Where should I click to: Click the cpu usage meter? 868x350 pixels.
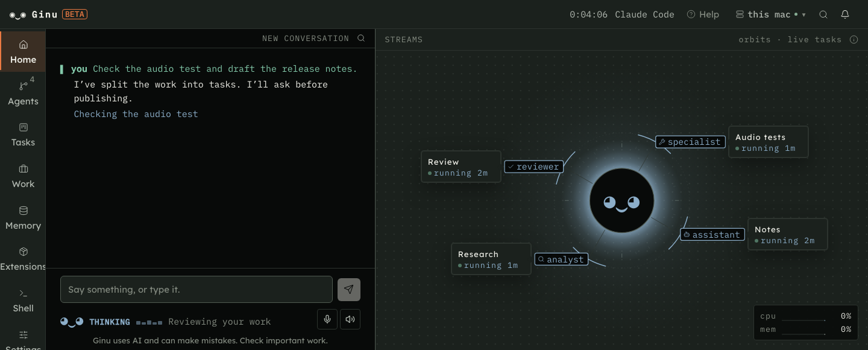click(805, 316)
